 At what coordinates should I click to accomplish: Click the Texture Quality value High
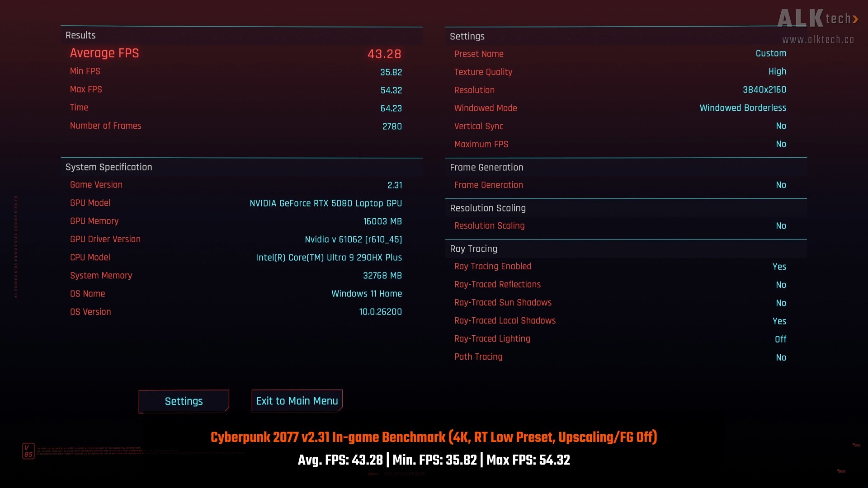tap(777, 71)
